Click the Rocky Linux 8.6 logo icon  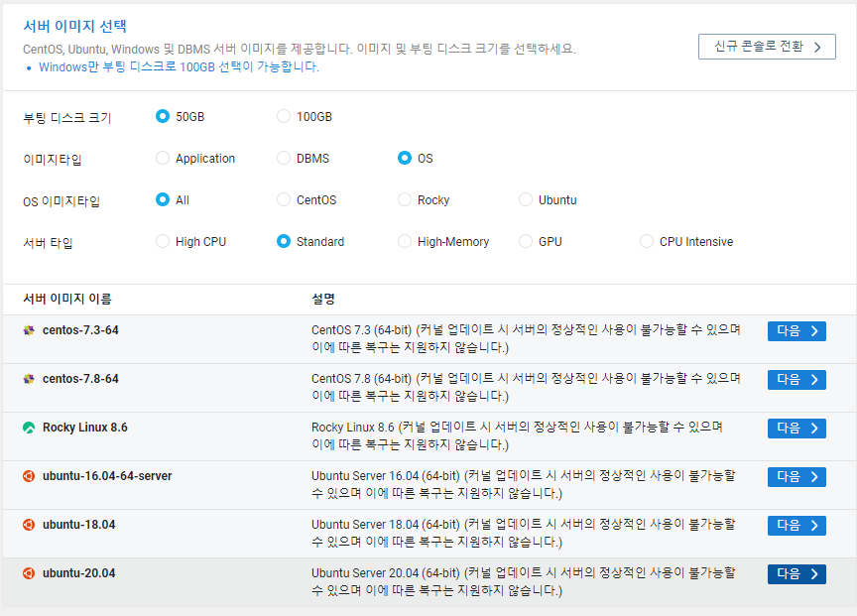(29, 428)
